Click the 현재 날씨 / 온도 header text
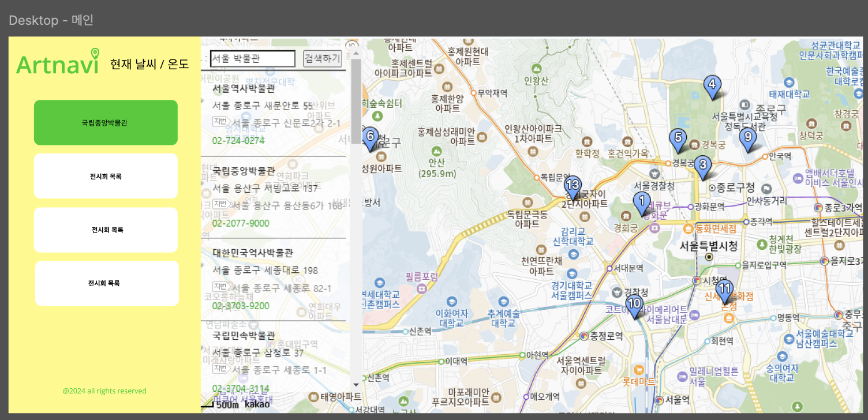This screenshot has width=868, height=420. pyautogui.click(x=149, y=64)
